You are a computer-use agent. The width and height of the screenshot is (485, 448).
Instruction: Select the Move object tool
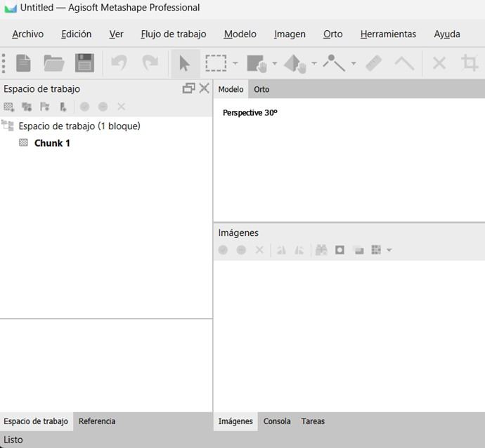click(x=295, y=64)
